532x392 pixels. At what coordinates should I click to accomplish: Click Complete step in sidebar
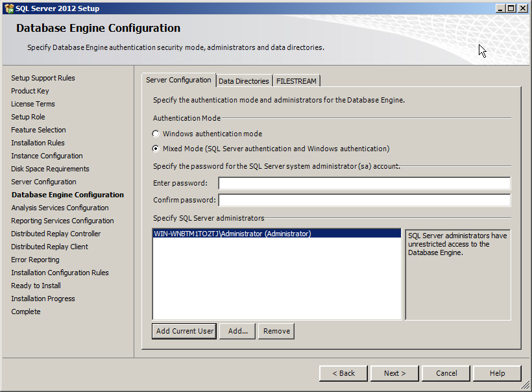[26, 312]
